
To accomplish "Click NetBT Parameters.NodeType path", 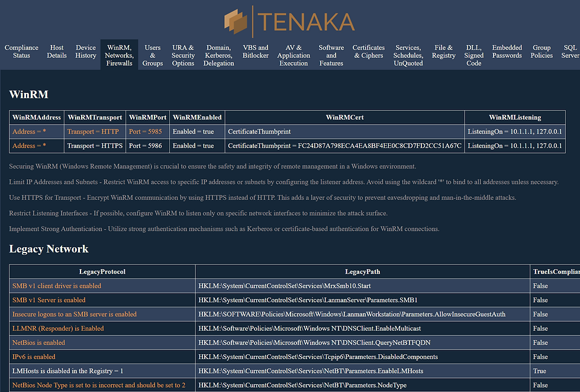I will 302,385.
